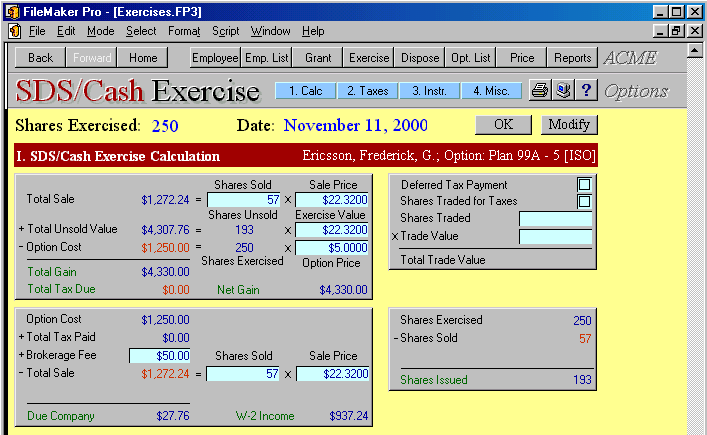Image resolution: width=707 pixels, height=435 pixels.
Task: Minimize the inner document window
Action: click(x=659, y=31)
